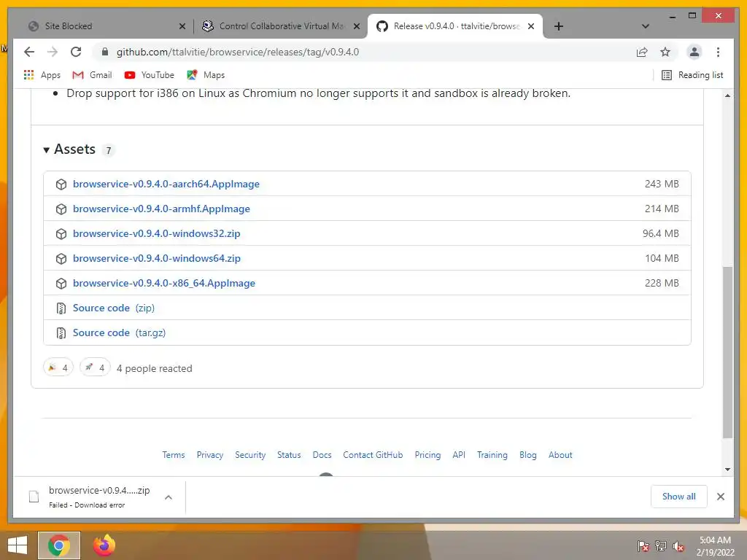Image resolution: width=747 pixels, height=560 pixels.
Task: Select the Release v0.9.4.0 tab
Action: pyautogui.click(x=455, y=26)
